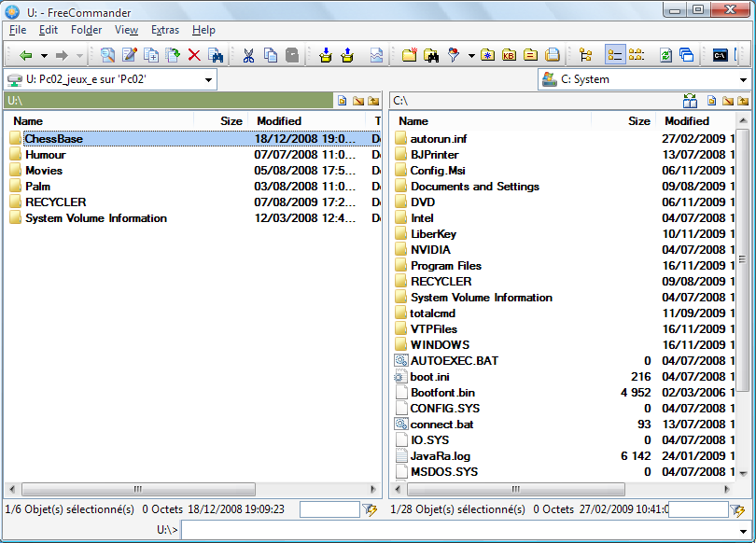The image size is (756, 543).
Task: Click the grey forward arrow in toolbar
Action: (62, 56)
